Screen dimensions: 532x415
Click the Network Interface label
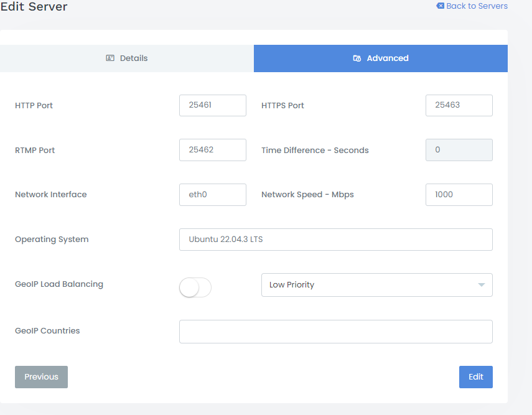click(x=51, y=195)
